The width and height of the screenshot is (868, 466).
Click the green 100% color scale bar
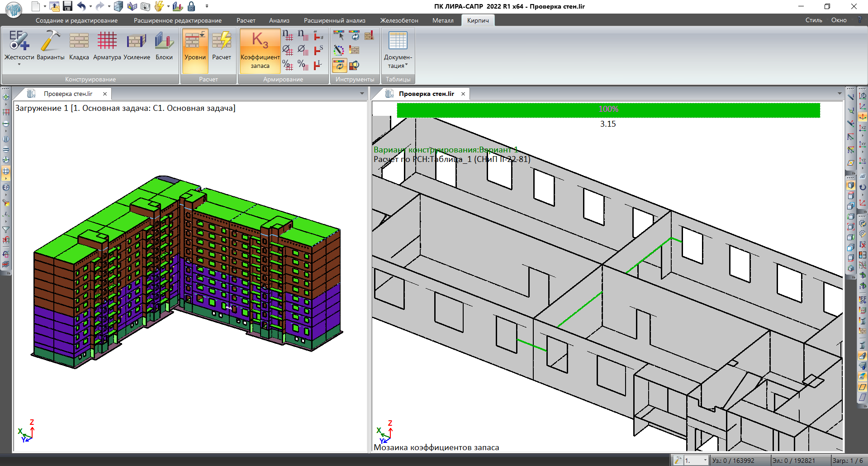608,109
